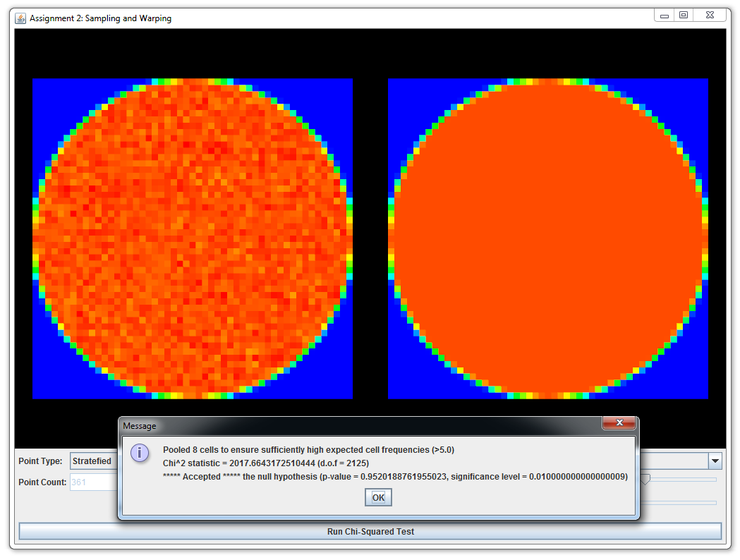Click the right smooth reference density disk
The height and width of the screenshot is (560, 740).
coord(547,238)
